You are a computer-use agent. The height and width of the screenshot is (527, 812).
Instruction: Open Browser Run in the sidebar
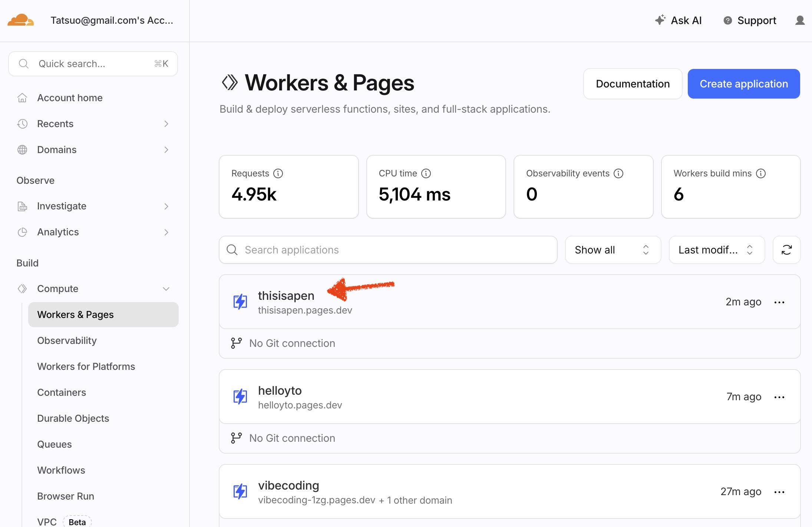tap(66, 496)
